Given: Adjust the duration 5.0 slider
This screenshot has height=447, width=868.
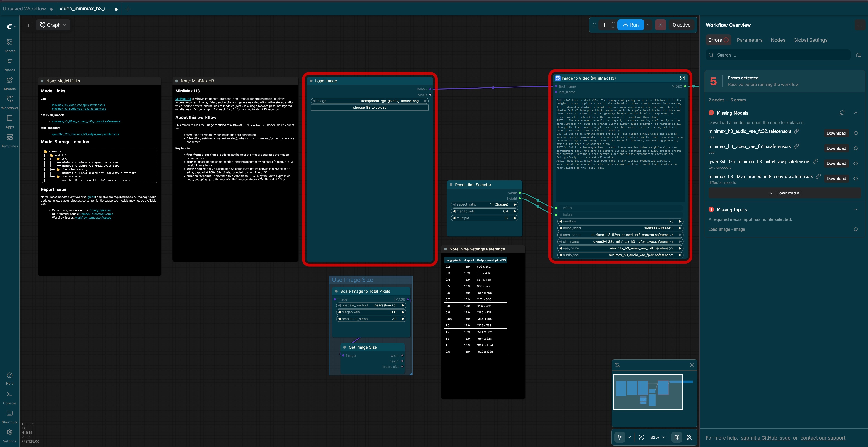Looking at the screenshot, I should tap(620, 221).
